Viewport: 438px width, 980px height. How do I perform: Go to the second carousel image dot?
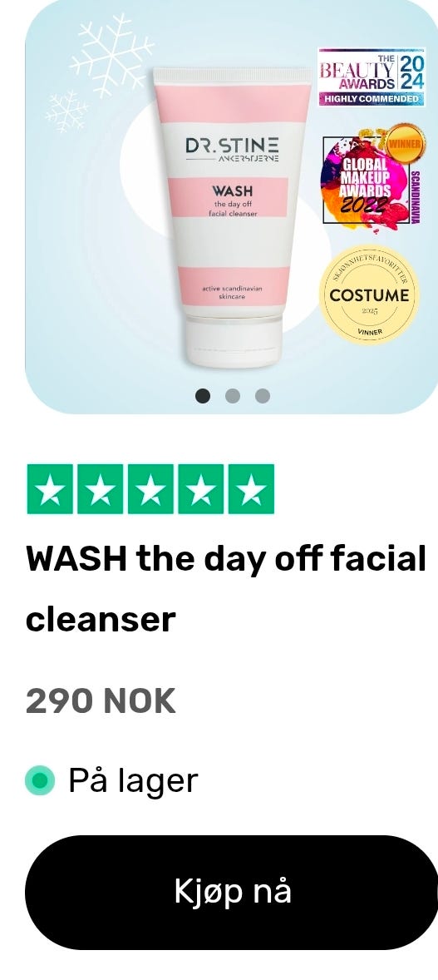coord(233,396)
